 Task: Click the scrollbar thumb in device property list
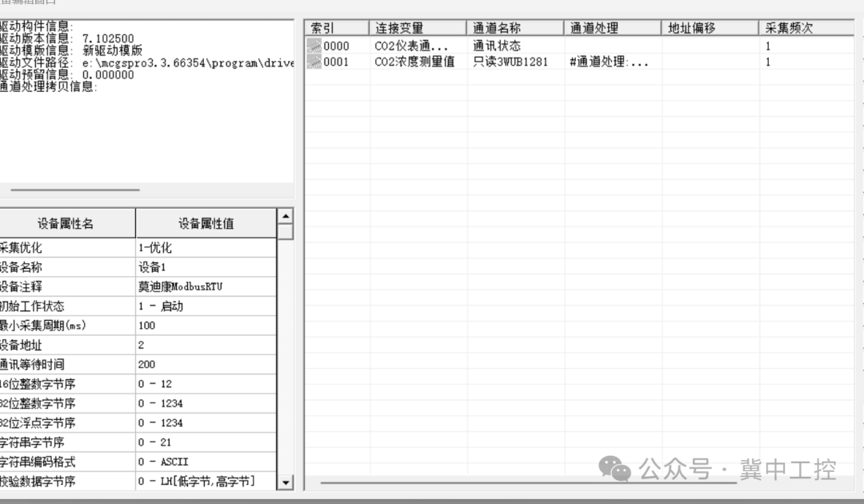pyautogui.click(x=286, y=231)
